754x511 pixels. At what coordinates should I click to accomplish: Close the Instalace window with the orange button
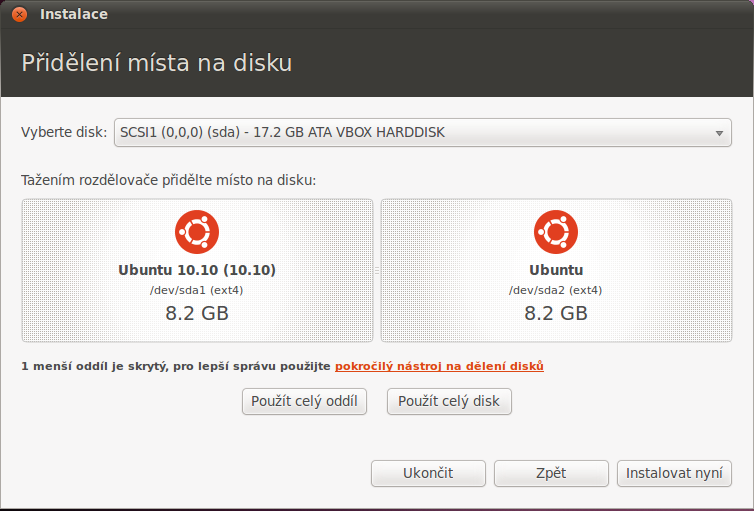click(19, 14)
